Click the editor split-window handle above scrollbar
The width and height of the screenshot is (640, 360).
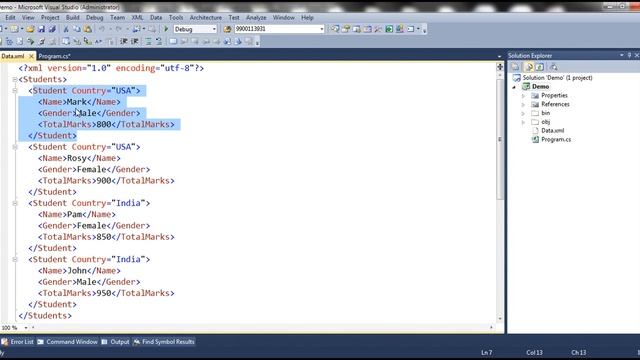[500, 67]
